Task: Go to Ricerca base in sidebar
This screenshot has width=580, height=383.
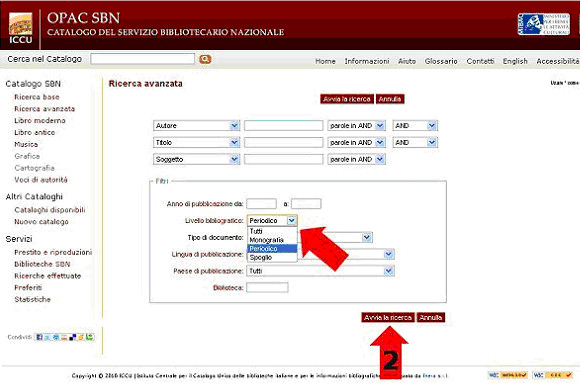Action: click(37, 97)
